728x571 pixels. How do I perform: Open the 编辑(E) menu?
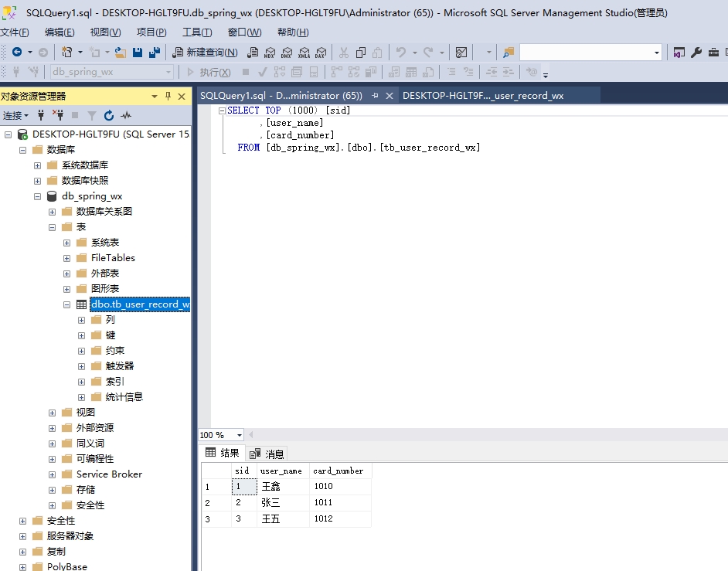60,32
